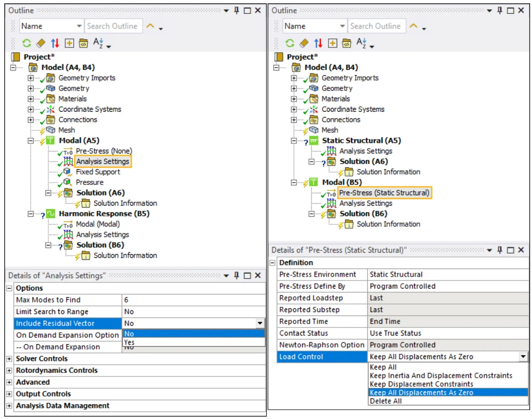Collapse the Static Structural (A5) tree node

[294, 141]
